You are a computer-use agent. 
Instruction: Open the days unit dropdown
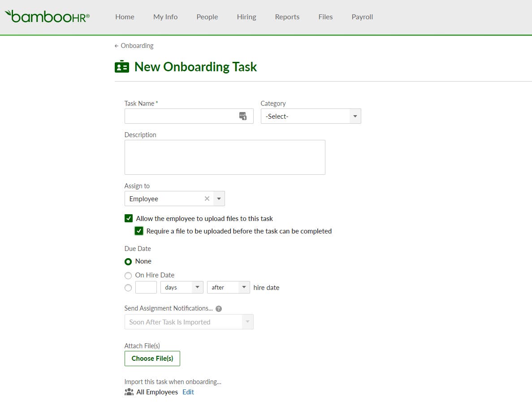[197, 287]
